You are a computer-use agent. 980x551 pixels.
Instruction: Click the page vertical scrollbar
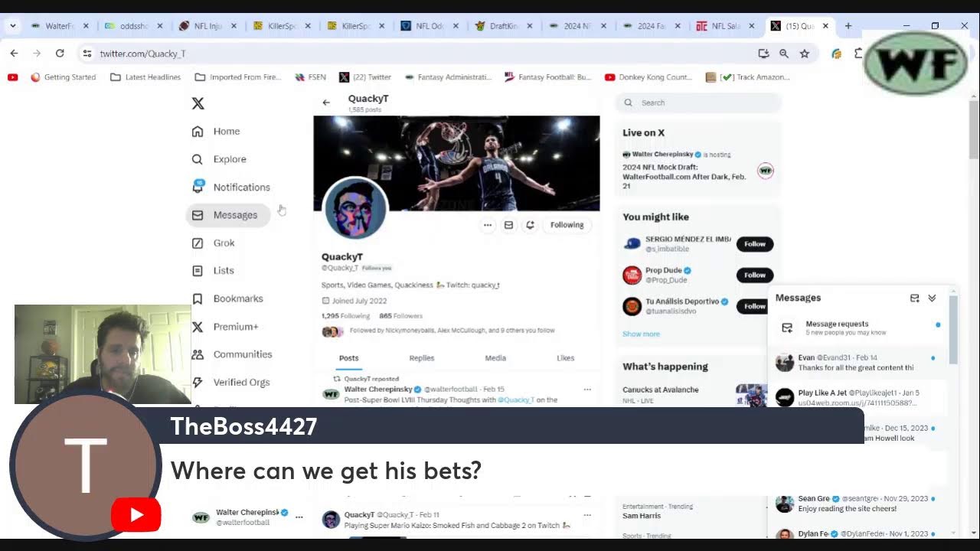[974, 129]
